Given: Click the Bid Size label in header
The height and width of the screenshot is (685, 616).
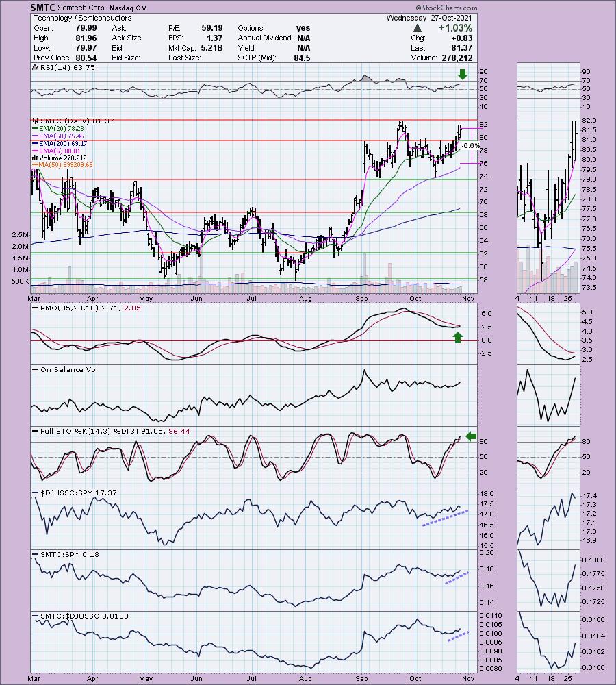Looking at the screenshot, I should (x=126, y=58).
